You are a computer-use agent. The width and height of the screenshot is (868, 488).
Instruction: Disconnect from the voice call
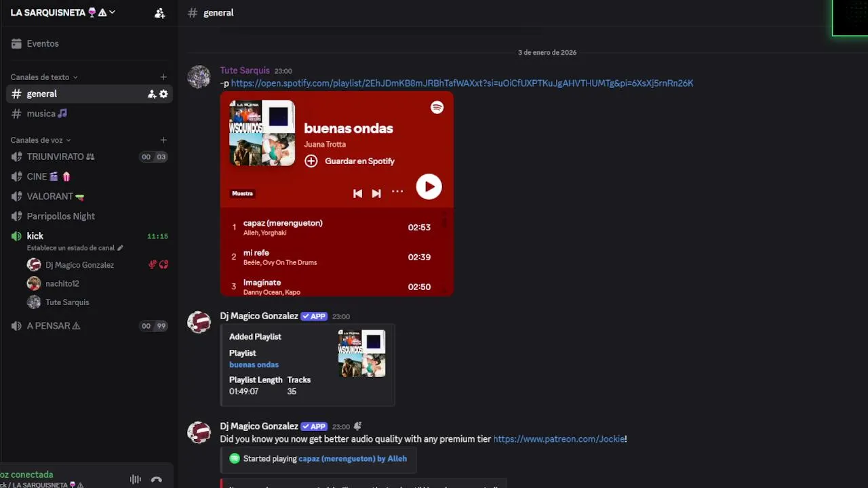click(157, 480)
